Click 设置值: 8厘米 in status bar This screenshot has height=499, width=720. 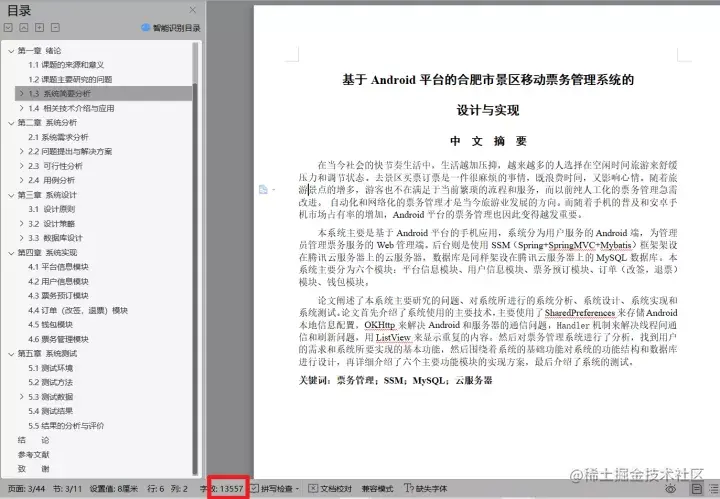point(113,489)
